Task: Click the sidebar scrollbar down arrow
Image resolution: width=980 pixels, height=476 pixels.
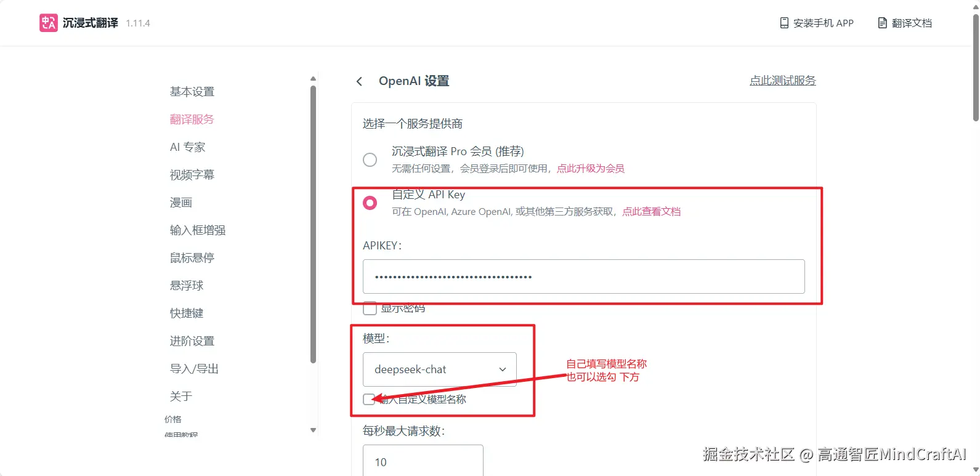Action: point(313,430)
